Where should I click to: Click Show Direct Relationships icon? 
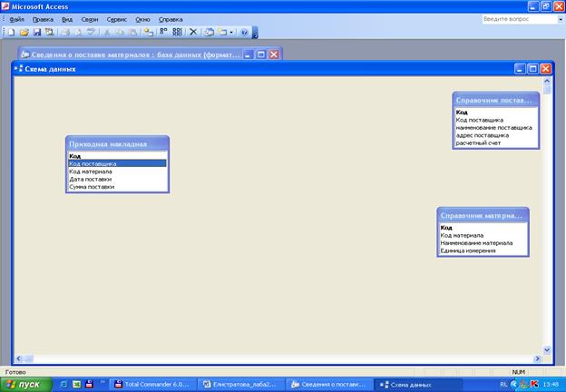(x=163, y=32)
